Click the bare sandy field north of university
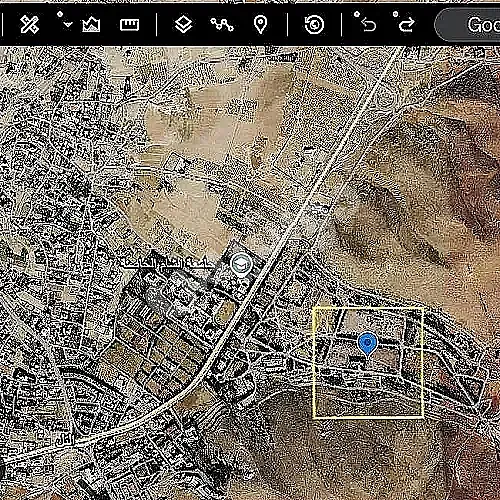This screenshot has width=500, height=500. (213, 127)
